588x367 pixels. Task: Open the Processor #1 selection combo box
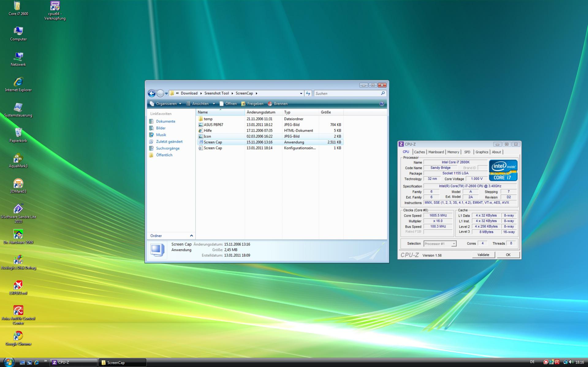coord(440,244)
